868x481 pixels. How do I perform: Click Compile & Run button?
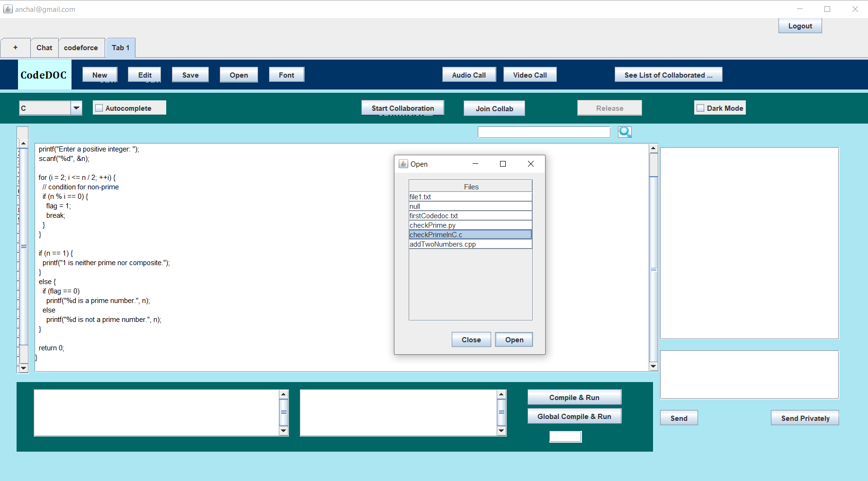point(574,397)
